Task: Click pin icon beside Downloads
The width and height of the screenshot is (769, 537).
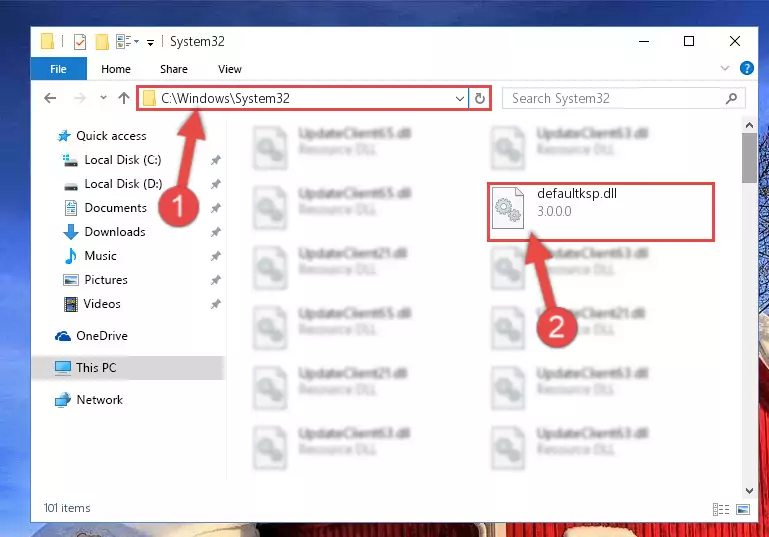Action: coord(216,232)
